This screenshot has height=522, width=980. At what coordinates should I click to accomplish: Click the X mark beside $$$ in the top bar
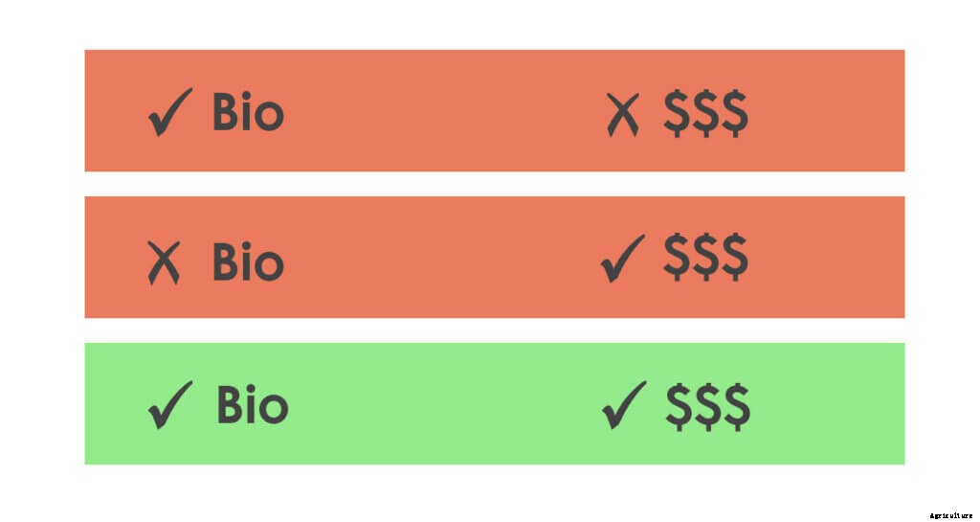point(622,115)
